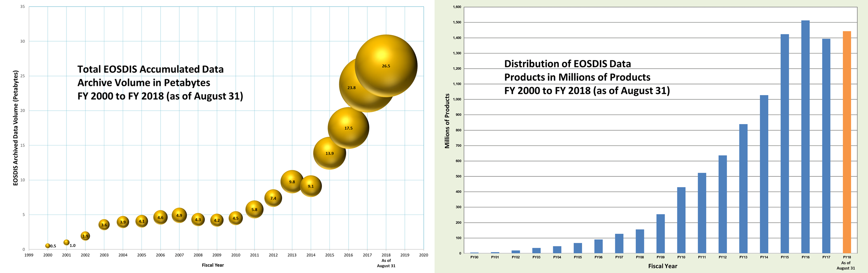Select the FY10 bar
Viewport: 868px width, 273px height.
point(681,220)
